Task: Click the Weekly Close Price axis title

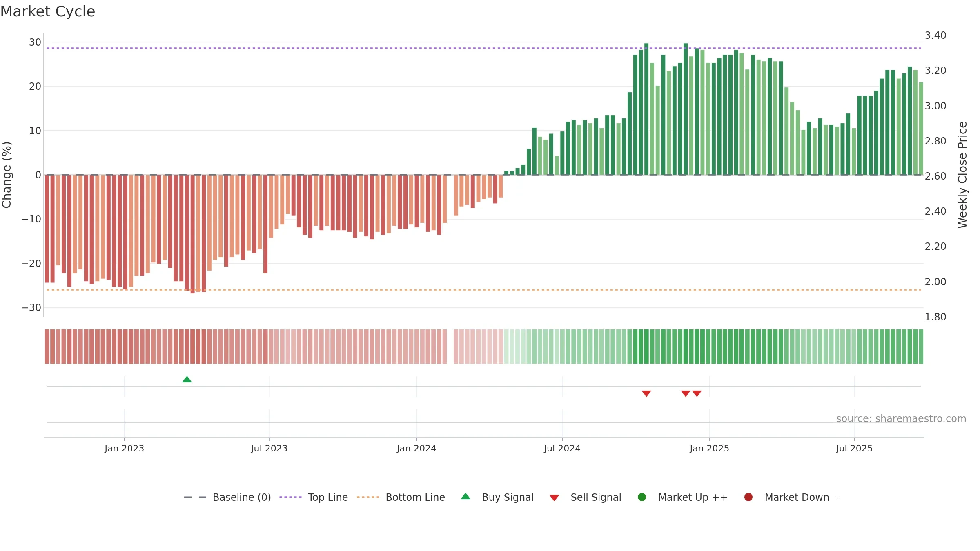Action: pos(962,175)
